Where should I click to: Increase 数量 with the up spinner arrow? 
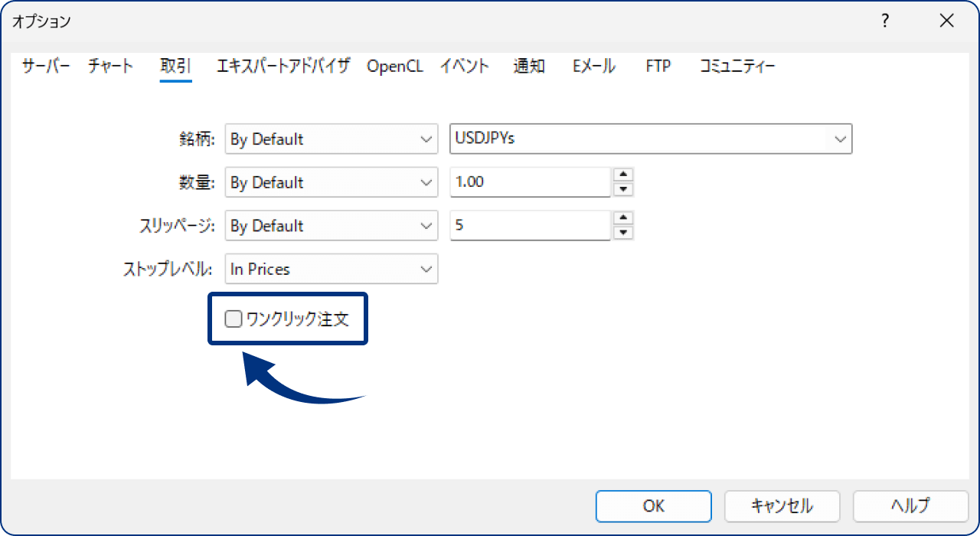tap(624, 175)
